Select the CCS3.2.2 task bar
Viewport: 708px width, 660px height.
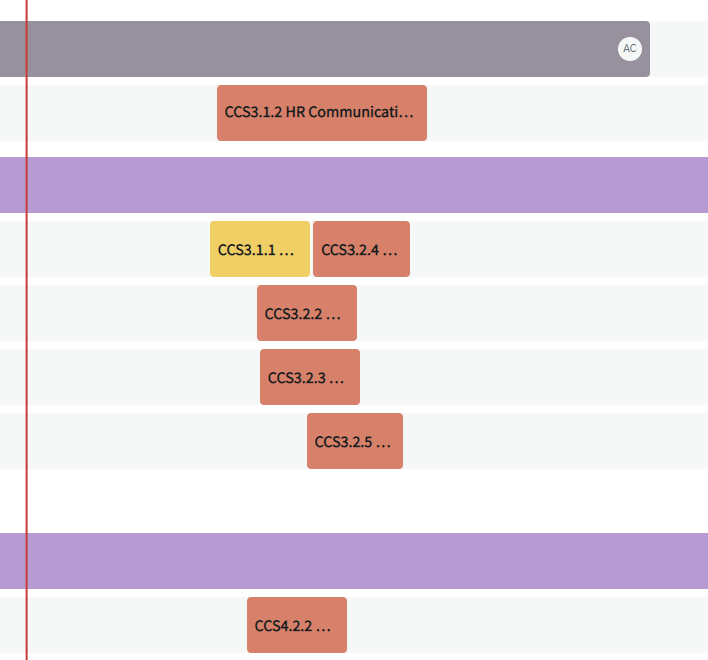tap(307, 313)
